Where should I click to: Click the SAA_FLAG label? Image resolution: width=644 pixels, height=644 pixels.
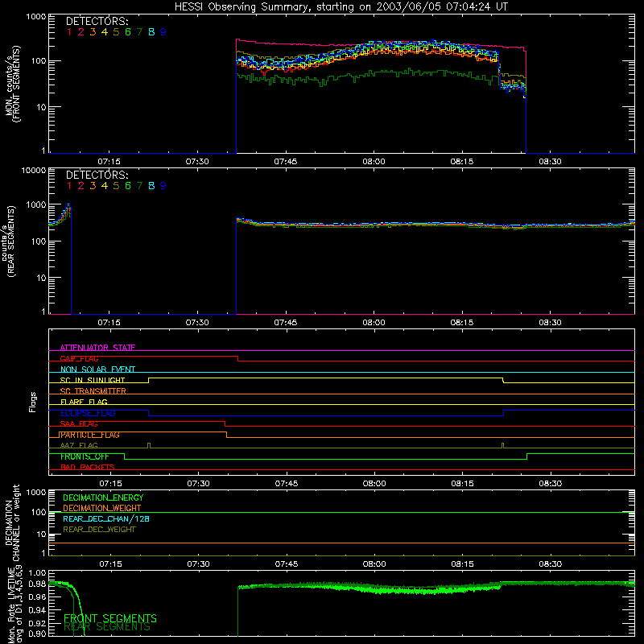79,424
